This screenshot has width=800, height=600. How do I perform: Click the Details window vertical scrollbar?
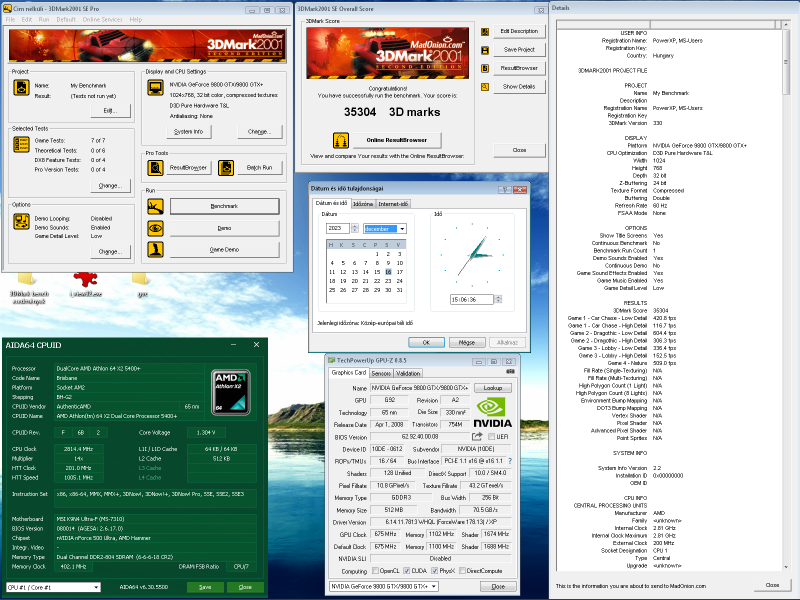click(786, 297)
